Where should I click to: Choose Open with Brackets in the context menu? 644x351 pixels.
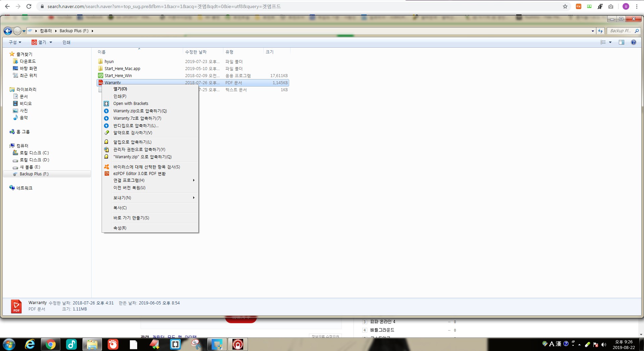(x=150, y=104)
